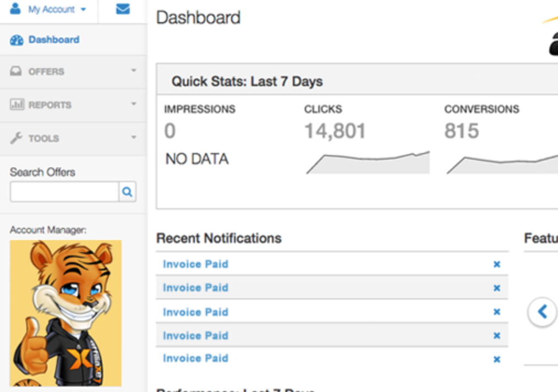Click the envelope messages icon
This screenshot has height=392, width=558.
coord(123,9)
